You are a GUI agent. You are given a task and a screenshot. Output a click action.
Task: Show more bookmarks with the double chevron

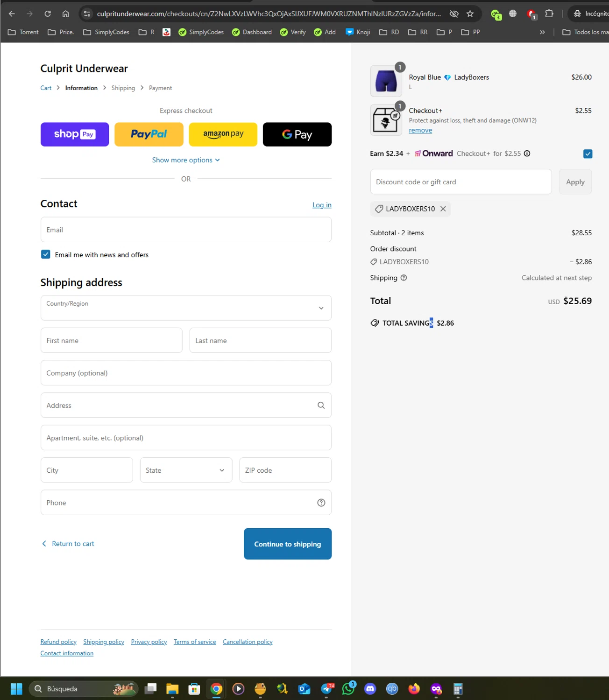[542, 32]
